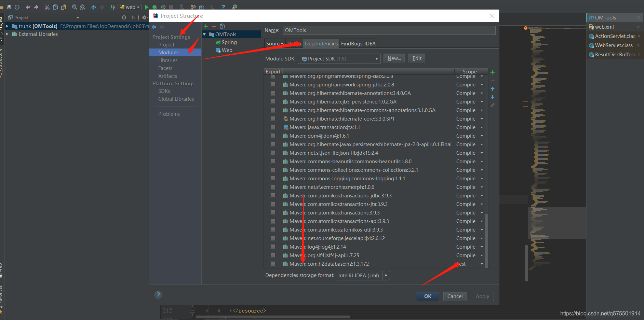Open scope dropdown for json-lib:jdk15:2.4
Image resolution: width=644 pixels, height=320 pixels.
(482, 153)
